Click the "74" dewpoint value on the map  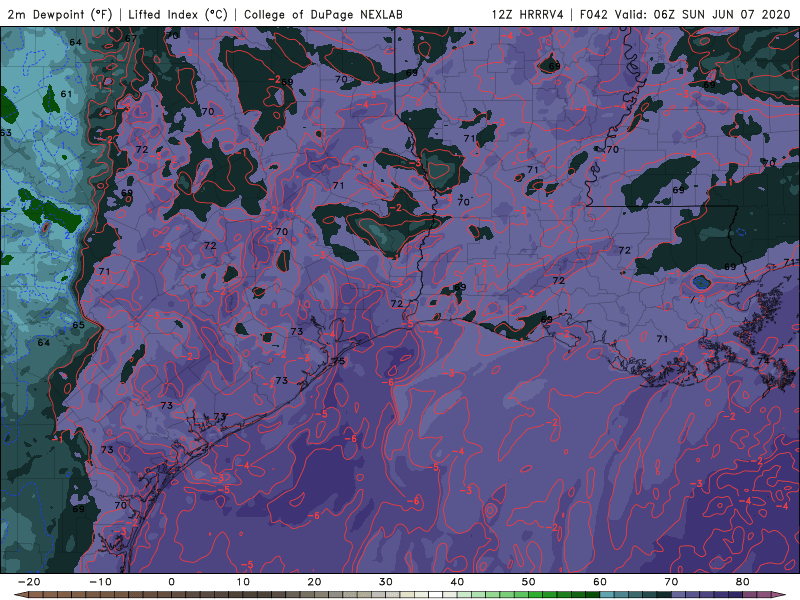pos(763,361)
